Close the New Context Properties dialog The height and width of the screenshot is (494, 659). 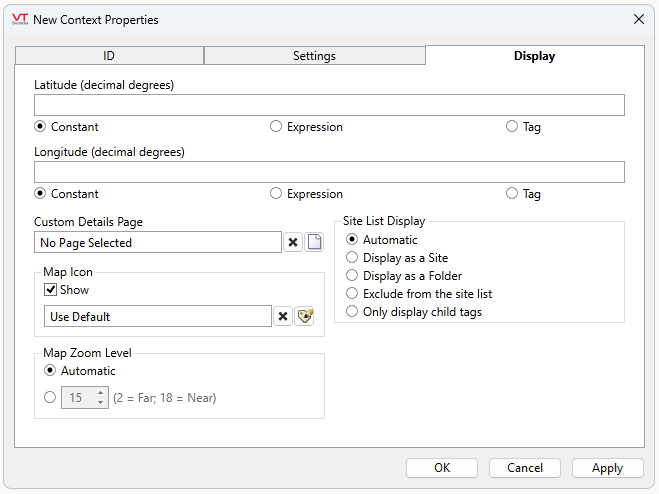[x=639, y=19]
